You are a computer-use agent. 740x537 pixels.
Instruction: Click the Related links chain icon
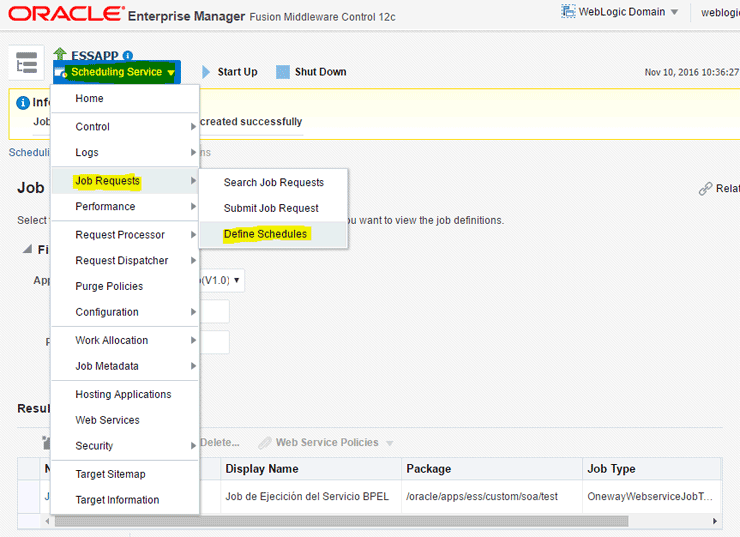706,189
